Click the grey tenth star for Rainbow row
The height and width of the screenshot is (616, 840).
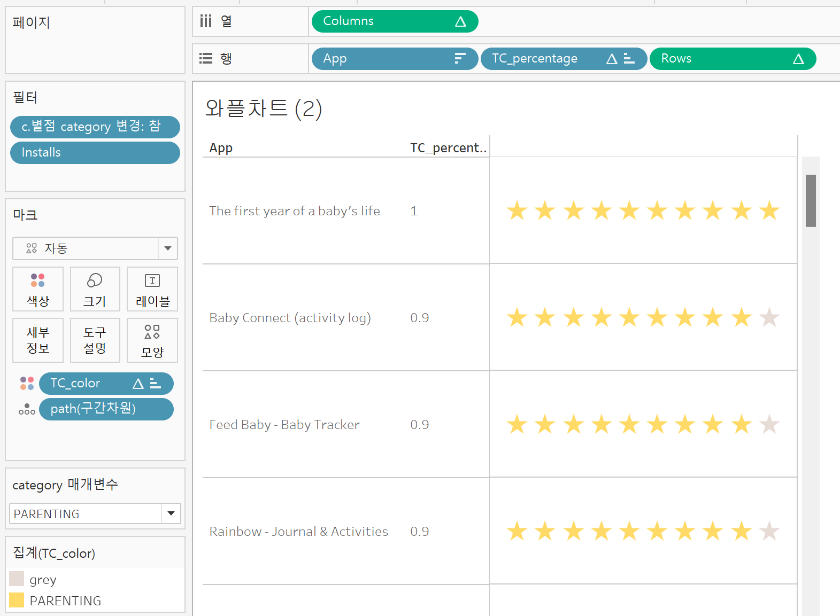769,531
